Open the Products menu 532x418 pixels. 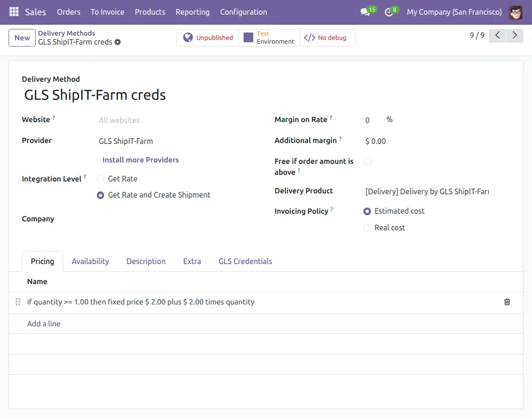coord(150,12)
